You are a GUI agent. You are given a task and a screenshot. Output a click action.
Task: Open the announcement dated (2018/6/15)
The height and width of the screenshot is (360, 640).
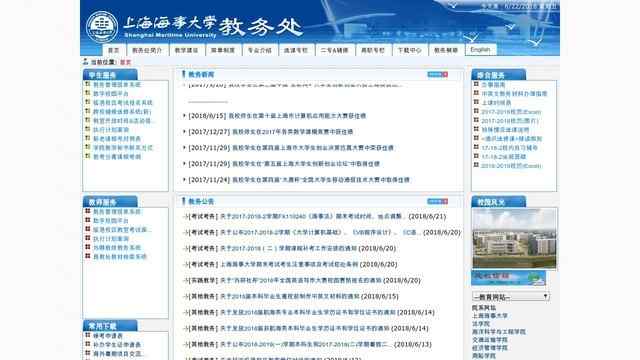click(x=289, y=296)
